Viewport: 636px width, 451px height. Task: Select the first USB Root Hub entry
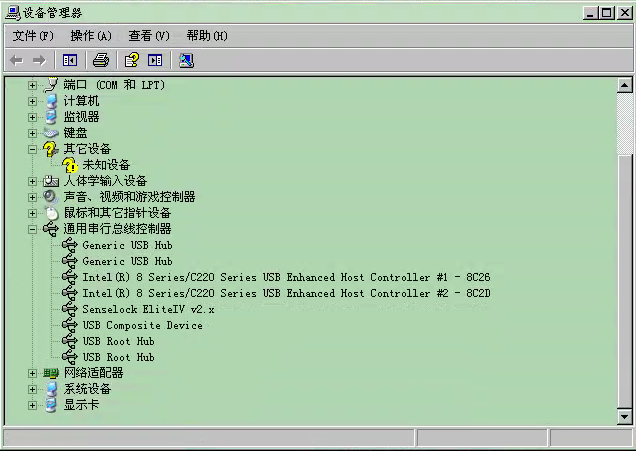118,341
